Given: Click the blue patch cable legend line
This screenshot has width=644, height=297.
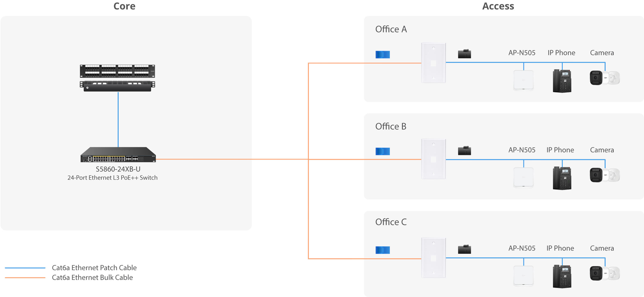Looking at the screenshot, I should [25, 268].
